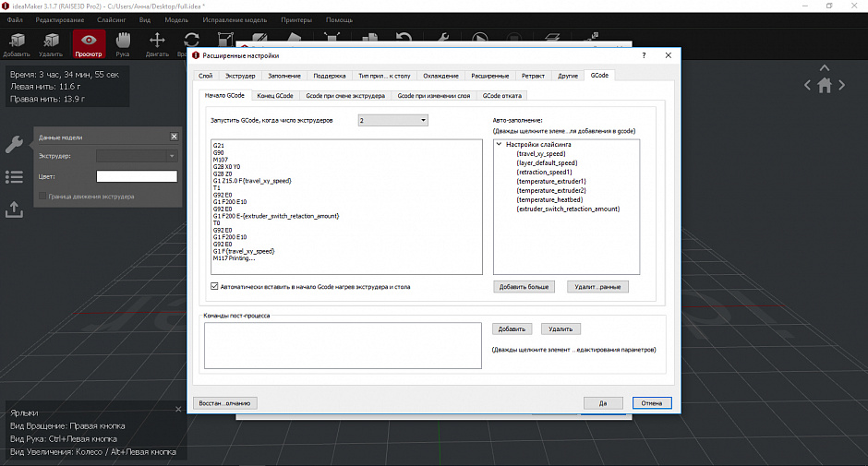Viewport: 868px width, 466px height.
Task: Switch to the Экструдер tab in dialog
Action: tap(240, 76)
